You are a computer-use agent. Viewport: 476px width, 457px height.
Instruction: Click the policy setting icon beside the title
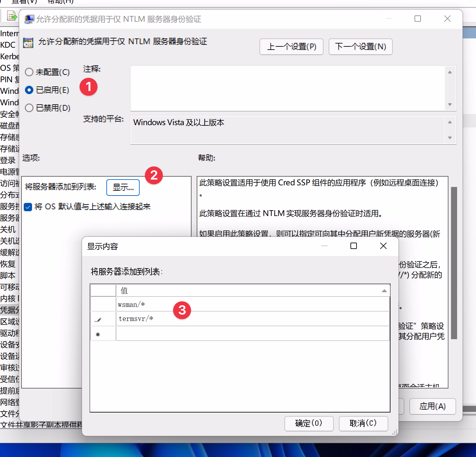(28, 43)
